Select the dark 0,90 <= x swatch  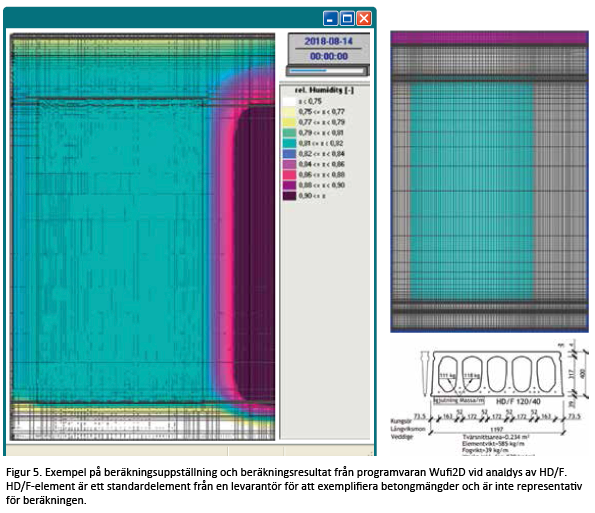(289, 196)
